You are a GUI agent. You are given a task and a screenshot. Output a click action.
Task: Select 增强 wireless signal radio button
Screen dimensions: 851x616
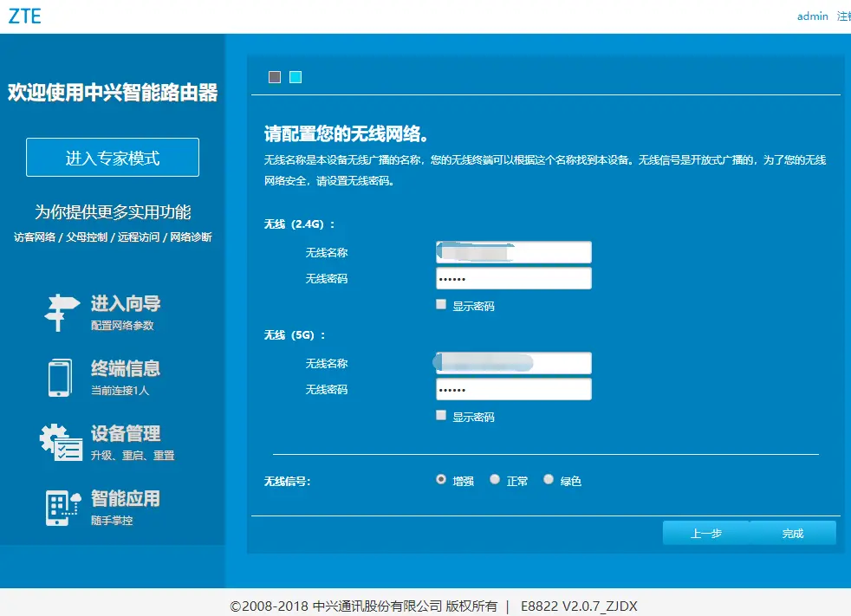tap(441, 479)
